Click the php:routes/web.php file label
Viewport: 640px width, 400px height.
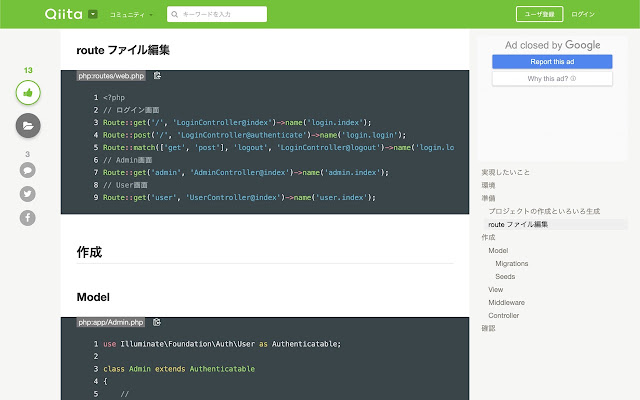pos(111,76)
